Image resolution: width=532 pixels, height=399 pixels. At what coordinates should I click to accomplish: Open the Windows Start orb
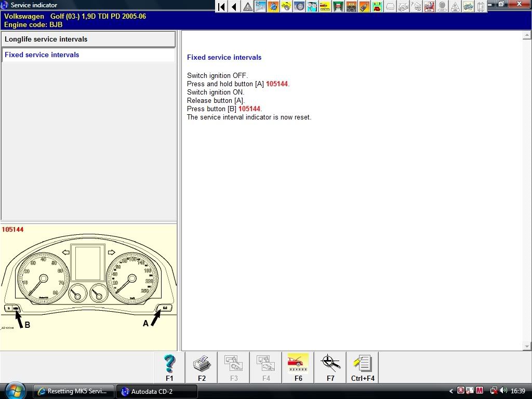(x=15, y=391)
